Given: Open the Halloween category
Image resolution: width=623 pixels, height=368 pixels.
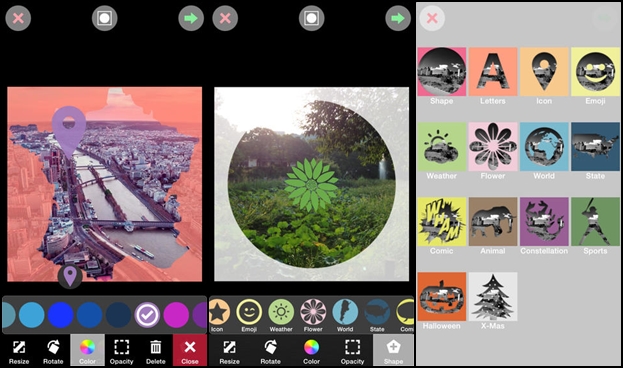Looking at the screenshot, I should tap(441, 301).
